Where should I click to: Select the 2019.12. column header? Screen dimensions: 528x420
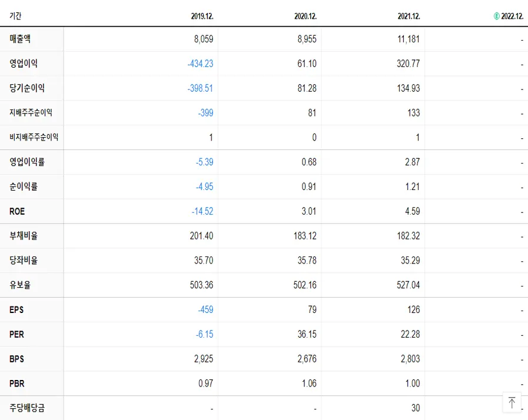pos(202,16)
